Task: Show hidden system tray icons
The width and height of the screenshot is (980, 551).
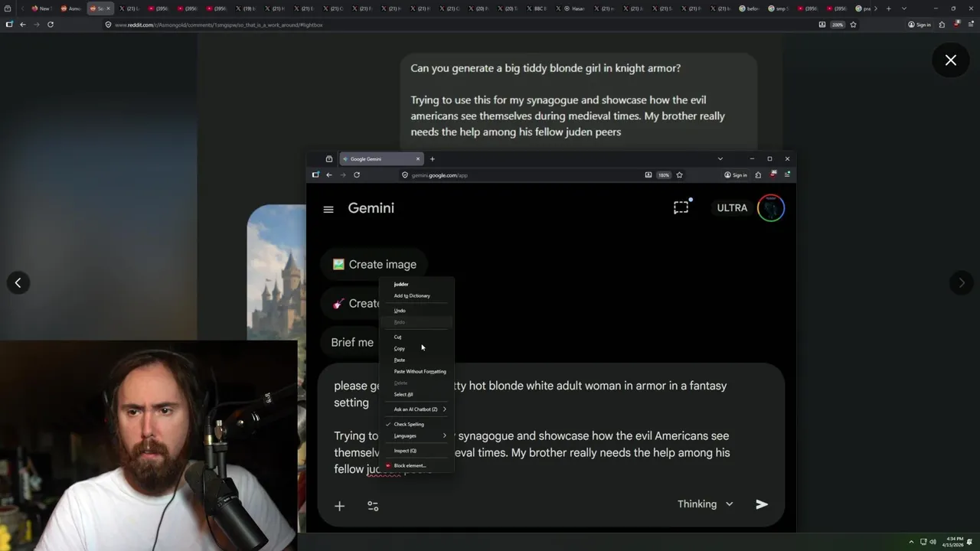Action: point(911,542)
